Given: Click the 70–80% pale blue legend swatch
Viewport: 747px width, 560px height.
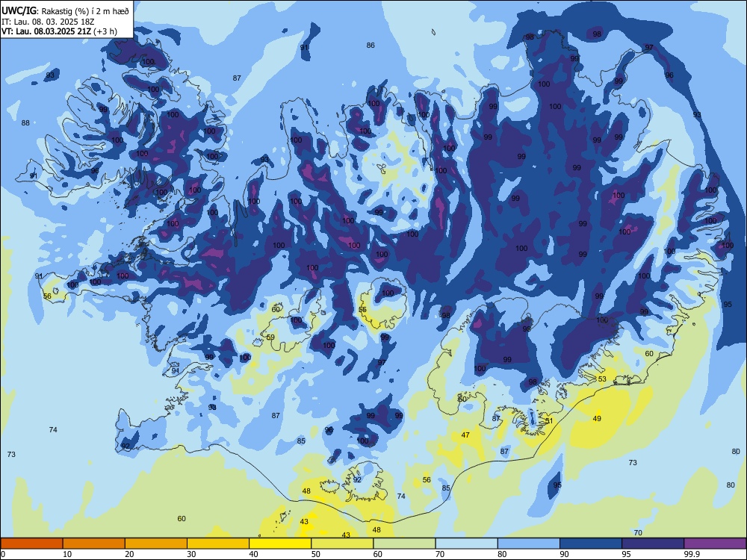Looking at the screenshot, I should point(466,544).
